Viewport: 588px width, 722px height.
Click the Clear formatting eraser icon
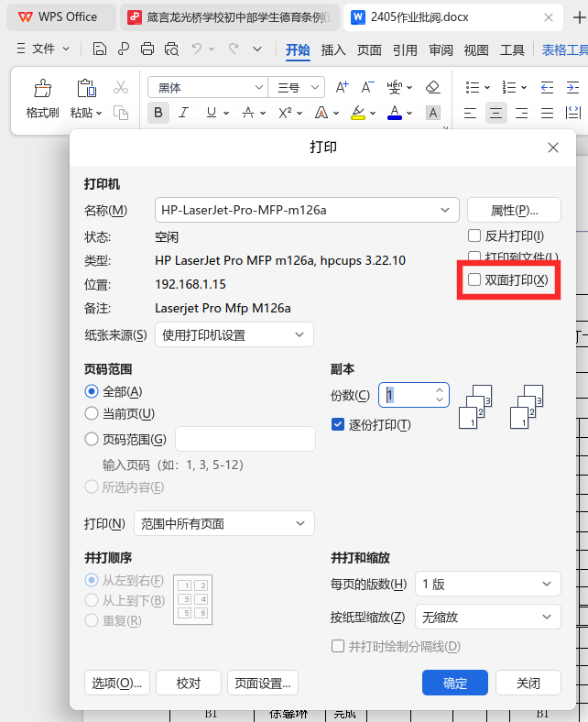[x=433, y=87]
